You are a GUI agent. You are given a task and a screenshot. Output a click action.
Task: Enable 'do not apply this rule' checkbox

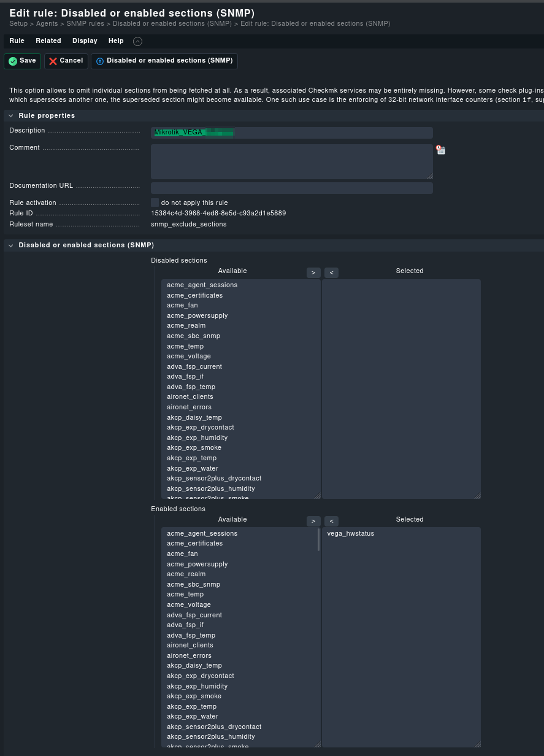coord(155,202)
